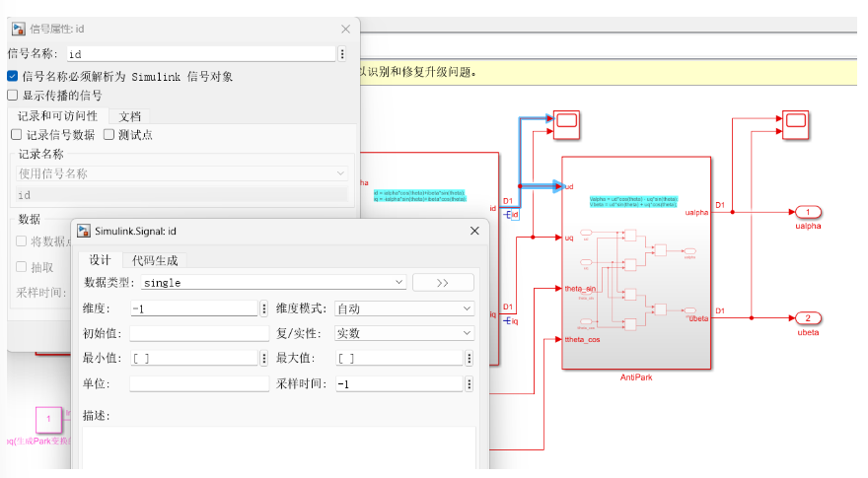Toggle the 将数据点 checkbox under 数据

coord(21,241)
